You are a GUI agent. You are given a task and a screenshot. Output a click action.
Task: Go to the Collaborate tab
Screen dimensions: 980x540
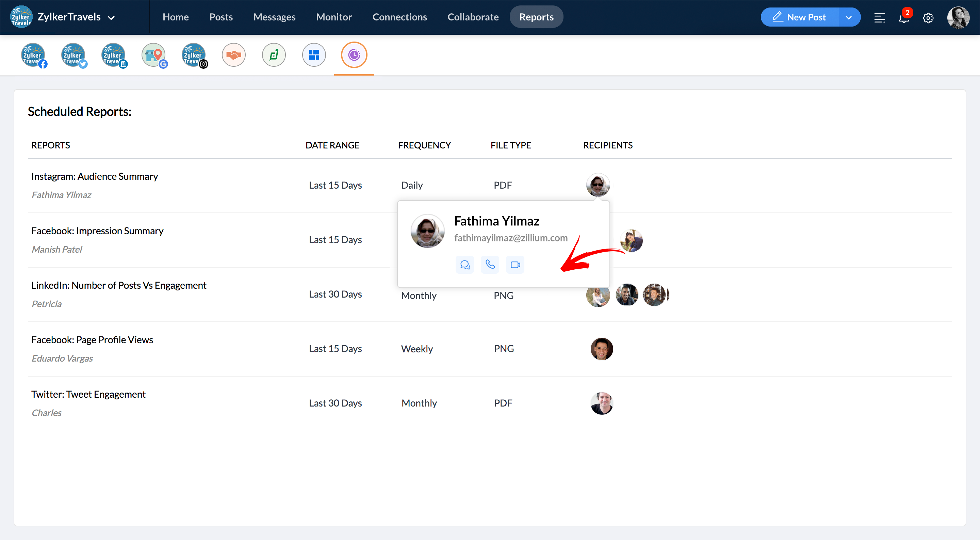click(x=473, y=17)
